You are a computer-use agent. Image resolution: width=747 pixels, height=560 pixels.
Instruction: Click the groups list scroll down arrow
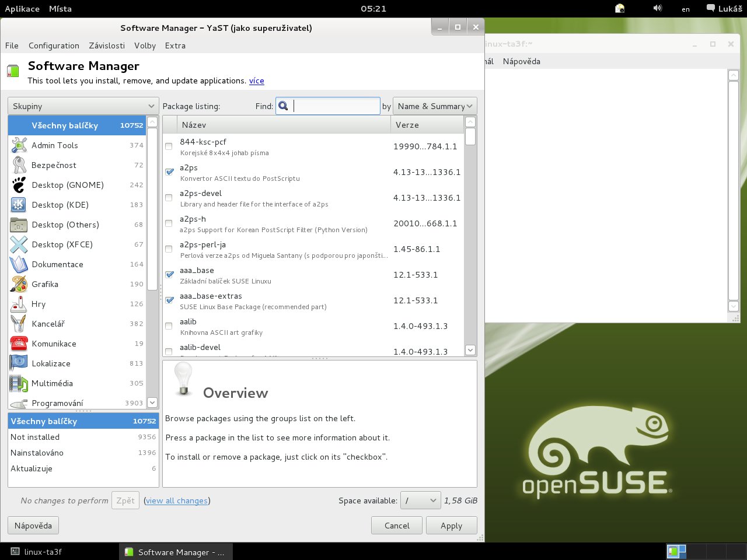pyautogui.click(x=152, y=402)
